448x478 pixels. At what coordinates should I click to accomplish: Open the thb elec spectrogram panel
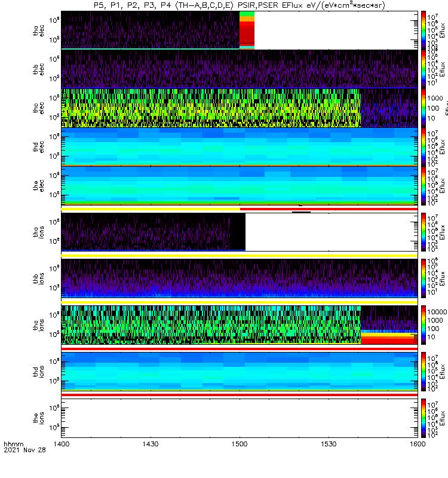[240, 69]
